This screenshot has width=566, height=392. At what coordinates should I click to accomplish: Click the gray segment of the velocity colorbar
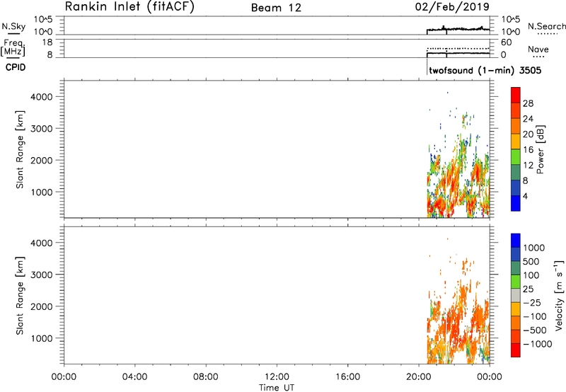[x=516, y=296]
